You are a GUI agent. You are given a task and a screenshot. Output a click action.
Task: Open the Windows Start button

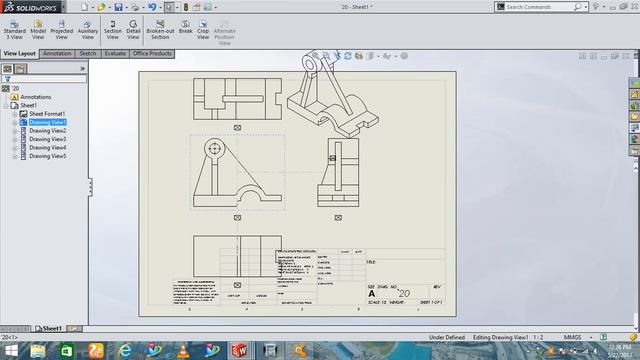pos(11,351)
